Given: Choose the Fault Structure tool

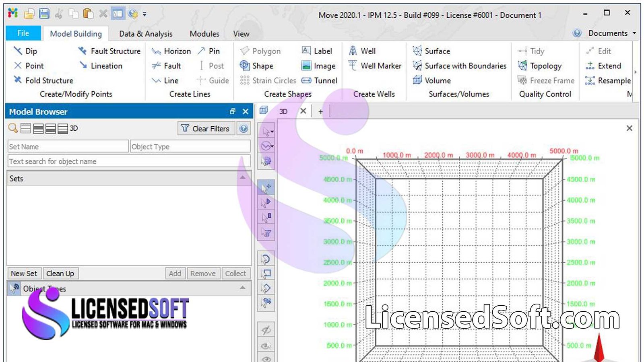Looking at the screenshot, I should click(x=109, y=51).
